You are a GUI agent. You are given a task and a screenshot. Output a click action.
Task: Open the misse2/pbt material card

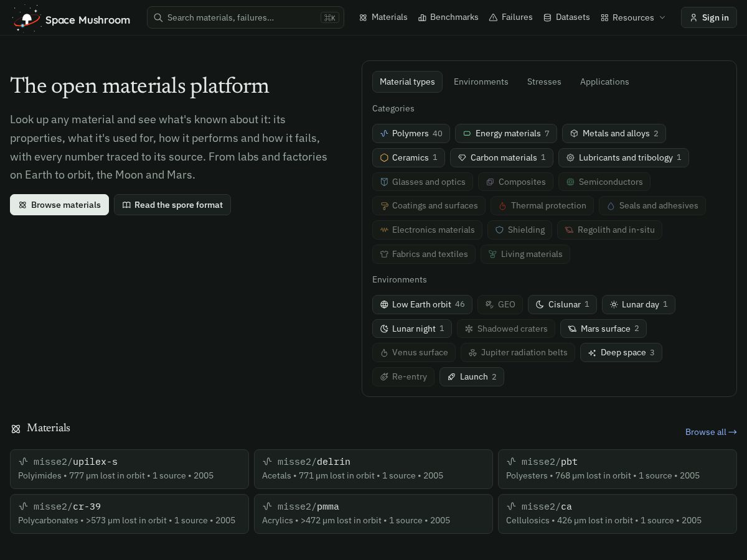click(618, 469)
